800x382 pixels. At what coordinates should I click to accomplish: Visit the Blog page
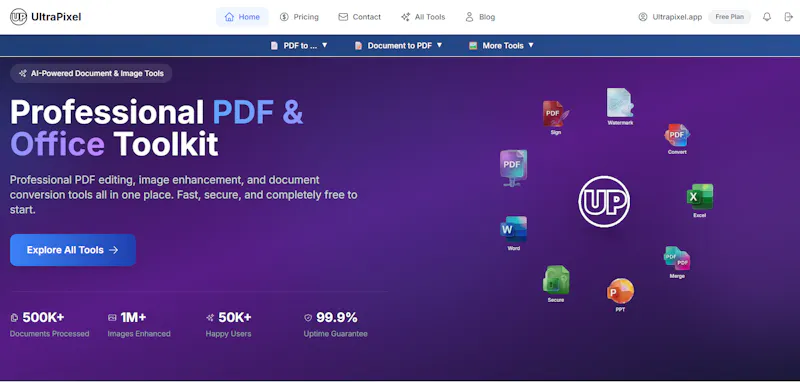480,17
